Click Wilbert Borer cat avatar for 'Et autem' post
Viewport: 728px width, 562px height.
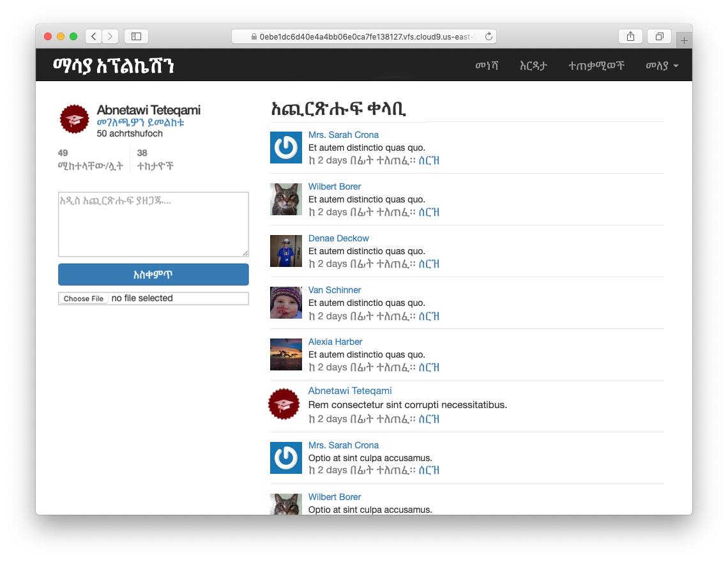286,199
